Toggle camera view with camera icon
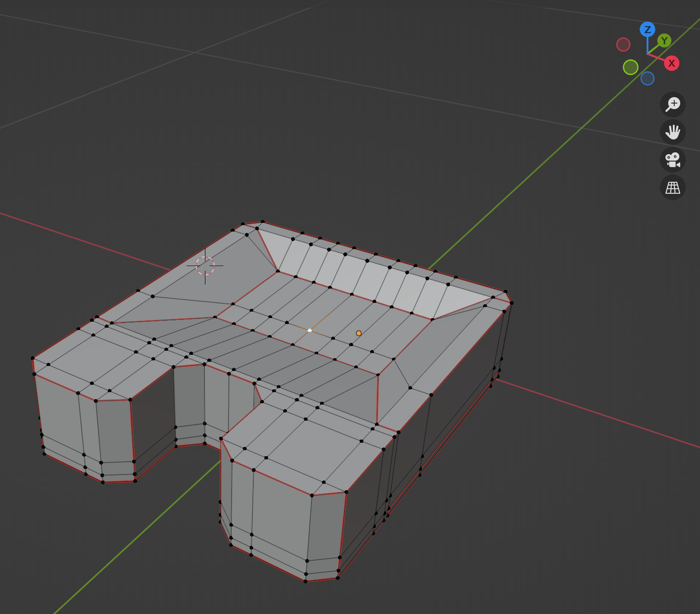Screen dimensions: 700x614 673,160
